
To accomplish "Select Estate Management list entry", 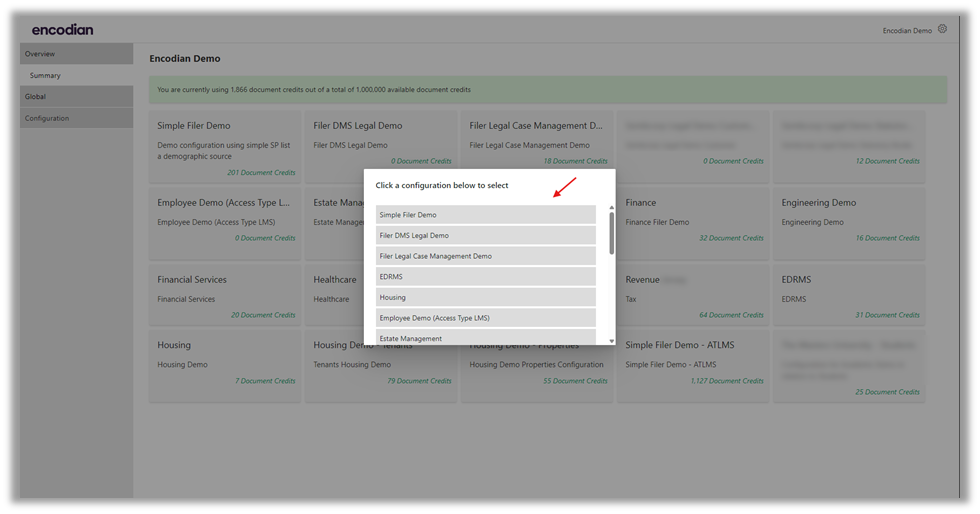I will (486, 338).
